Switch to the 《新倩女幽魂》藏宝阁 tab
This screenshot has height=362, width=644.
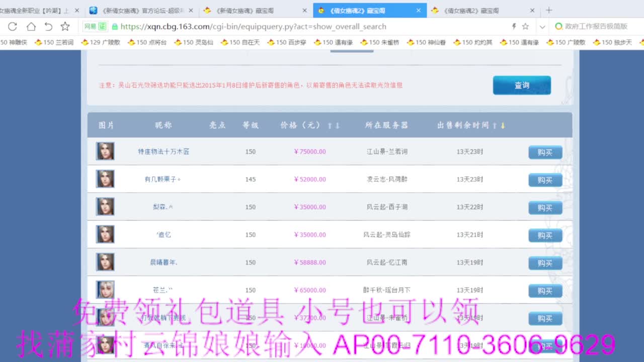(x=255, y=10)
